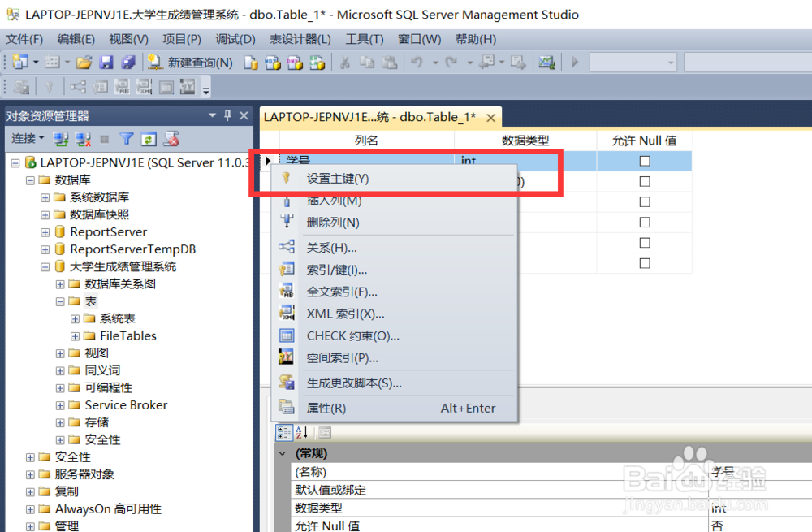Expand the ReportServerTempDB database node
Image resolution: width=812 pixels, height=532 pixels.
click(x=45, y=249)
